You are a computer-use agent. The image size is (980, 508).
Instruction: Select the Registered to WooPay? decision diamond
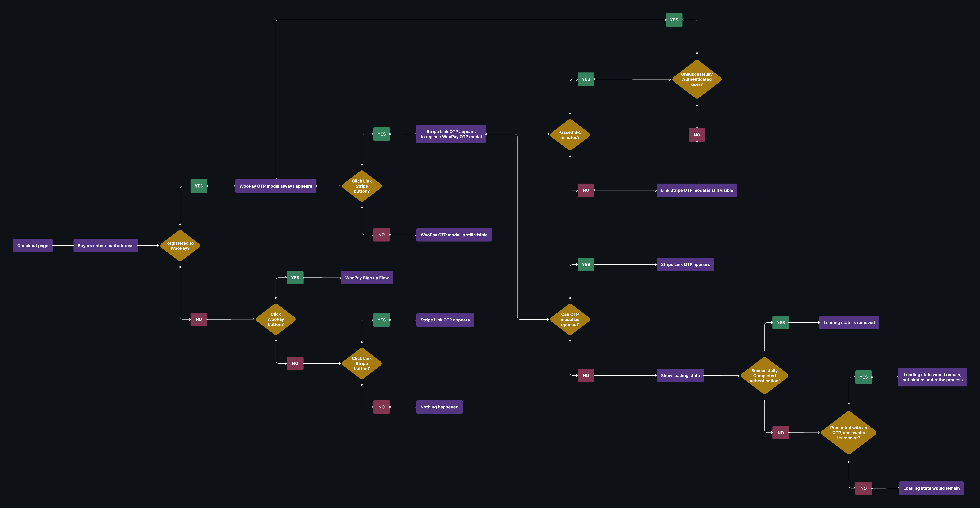[x=180, y=245]
